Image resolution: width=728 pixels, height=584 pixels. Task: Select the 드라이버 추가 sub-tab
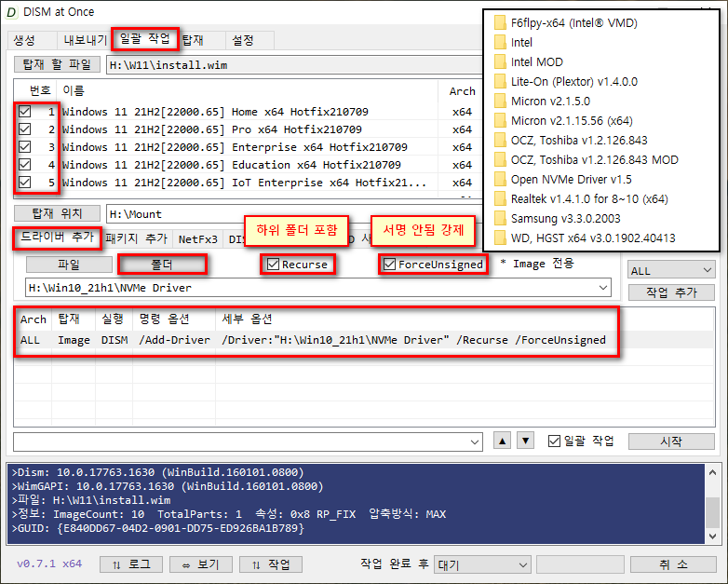tap(57, 238)
